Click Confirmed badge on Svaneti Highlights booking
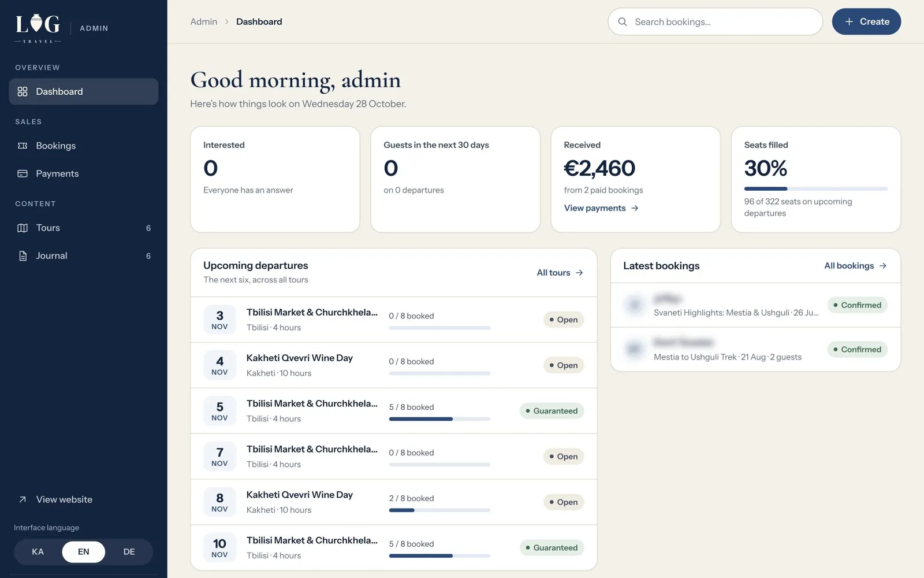 (x=857, y=305)
